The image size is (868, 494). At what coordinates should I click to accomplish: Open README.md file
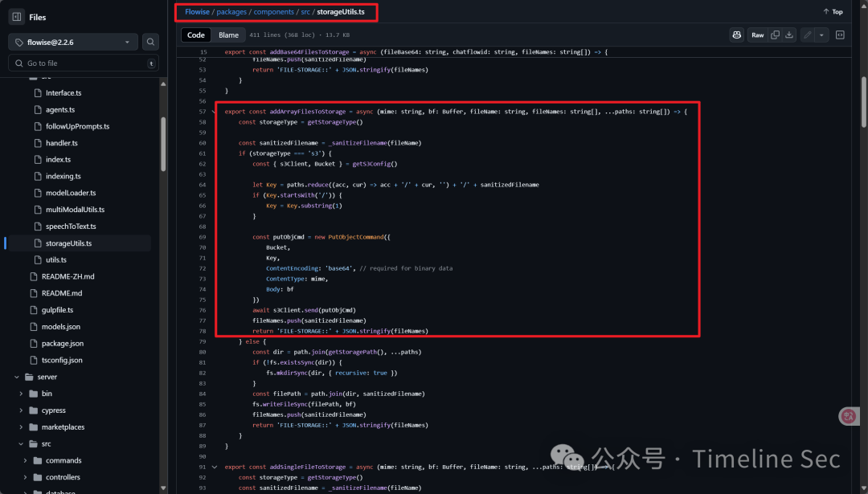[62, 292]
